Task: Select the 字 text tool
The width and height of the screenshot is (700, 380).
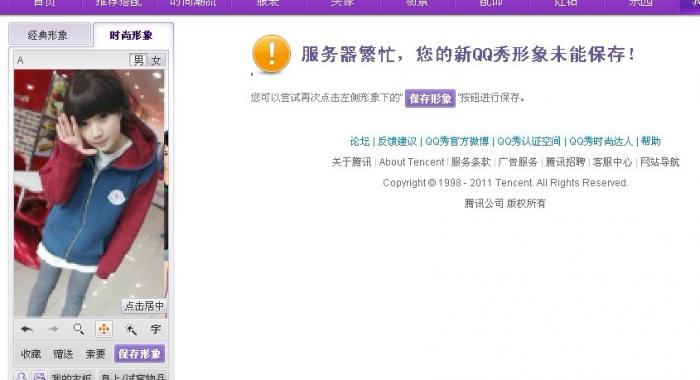Action: click(x=156, y=330)
